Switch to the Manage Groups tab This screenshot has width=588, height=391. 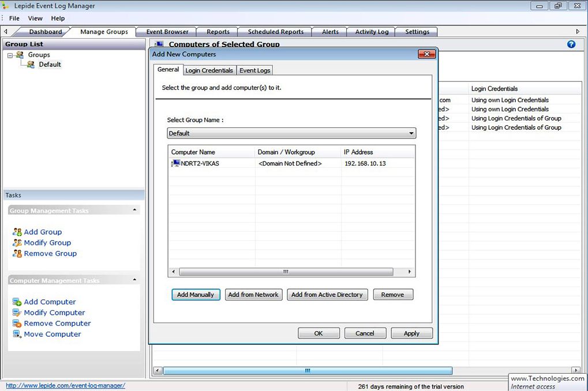click(104, 32)
